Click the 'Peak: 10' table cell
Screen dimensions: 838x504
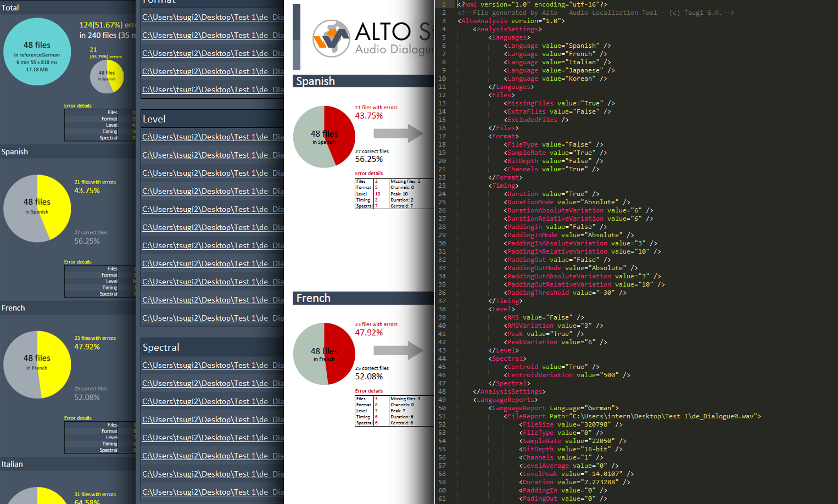point(399,194)
